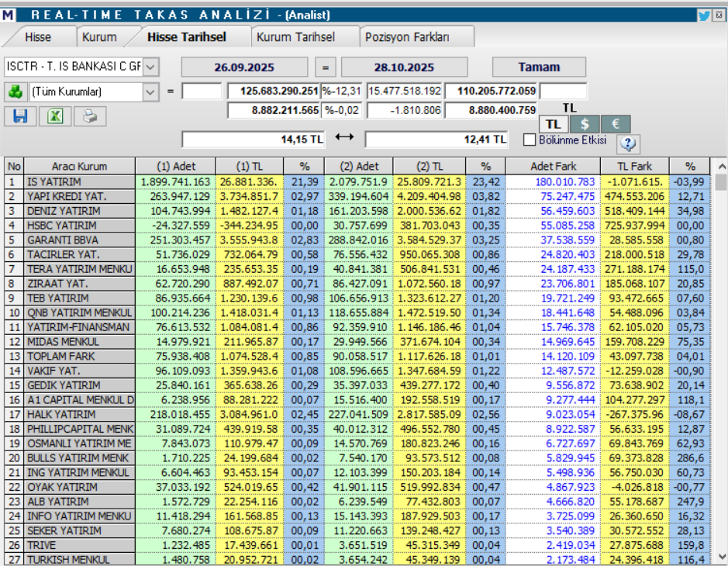The image size is (728, 566).
Task: Switch currency to US dollar
Action: tap(584, 124)
